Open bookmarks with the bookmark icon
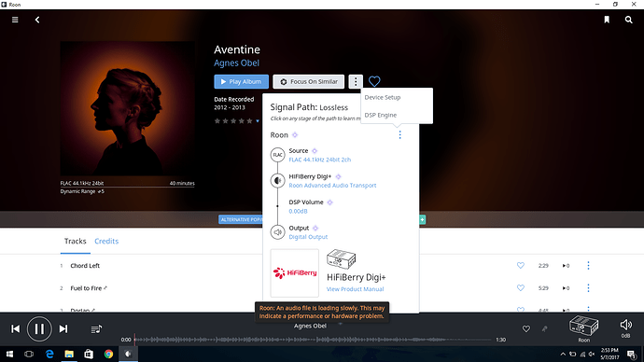The width and height of the screenshot is (644, 362). point(607,20)
